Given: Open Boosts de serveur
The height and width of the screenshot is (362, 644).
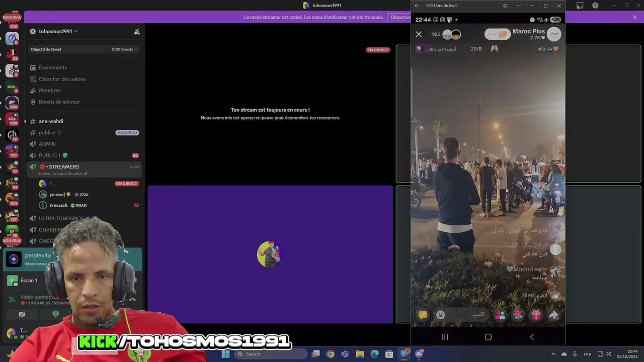Looking at the screenshot, I should pyautogui.click(x=59, y=102).
